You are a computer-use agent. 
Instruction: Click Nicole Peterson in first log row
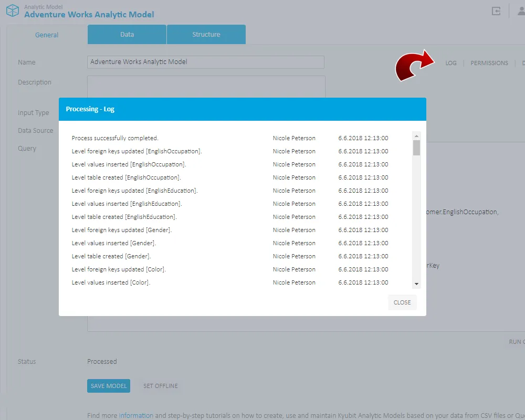tap(294, 138)
